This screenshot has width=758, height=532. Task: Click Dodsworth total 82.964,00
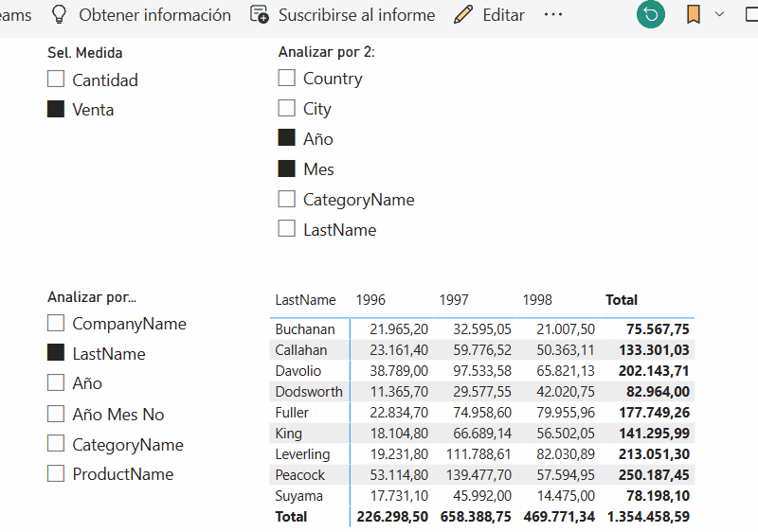pyautogui.click(x=658, y=392)
